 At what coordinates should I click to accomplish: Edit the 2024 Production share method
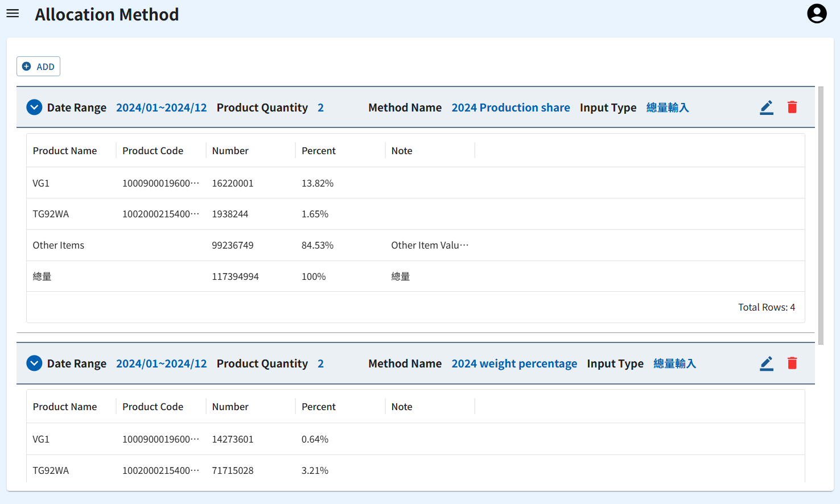click(767, 107)
